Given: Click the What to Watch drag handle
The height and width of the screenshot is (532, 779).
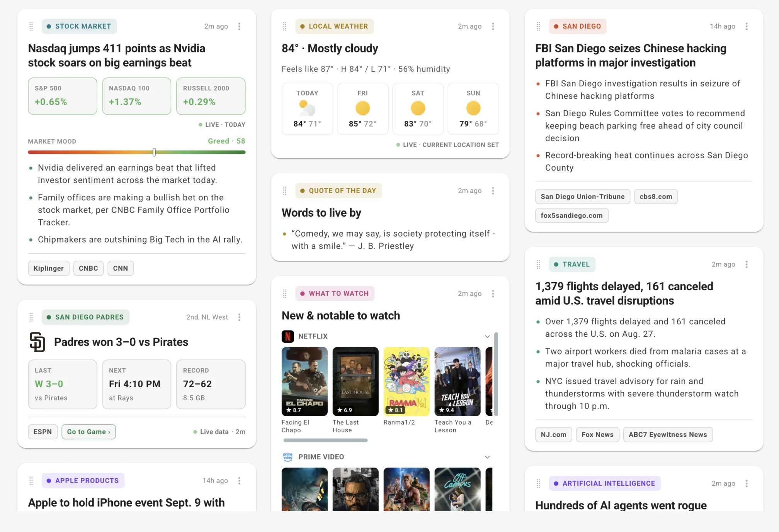Looking at the screenshot, I should coord(285,293).
